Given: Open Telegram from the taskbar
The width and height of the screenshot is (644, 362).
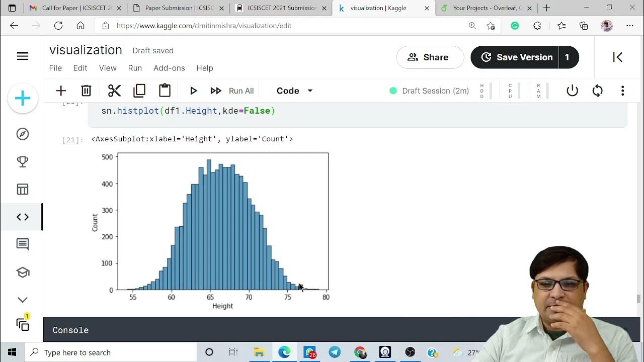Looking at the screenshot, I should pyautogui.click(x=335, y=352).
